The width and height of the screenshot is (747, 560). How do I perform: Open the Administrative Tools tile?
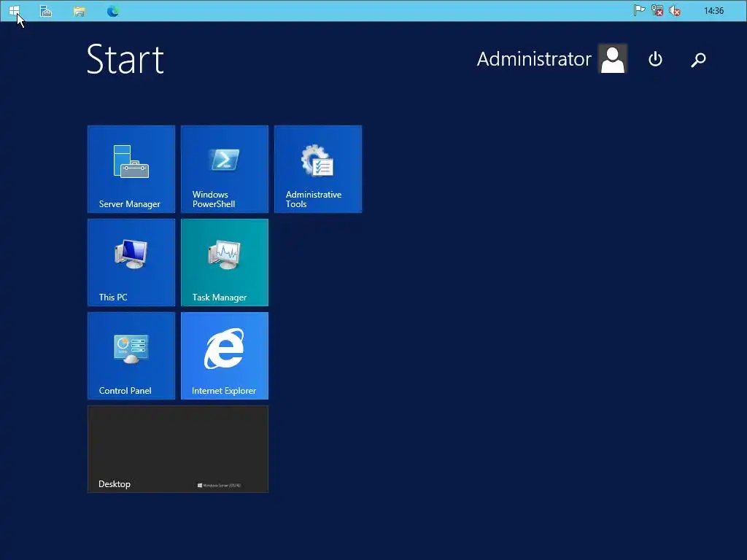[x=318, y=169]
